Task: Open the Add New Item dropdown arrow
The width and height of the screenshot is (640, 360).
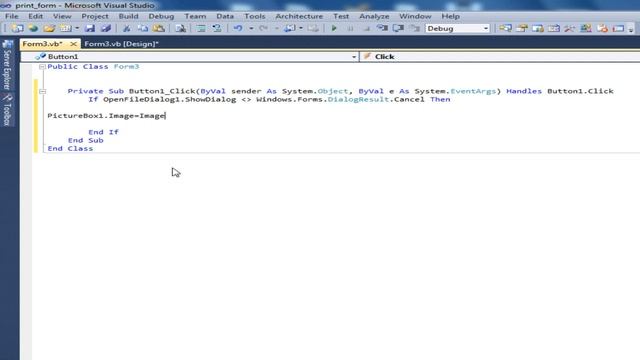Action: point(77,29)
